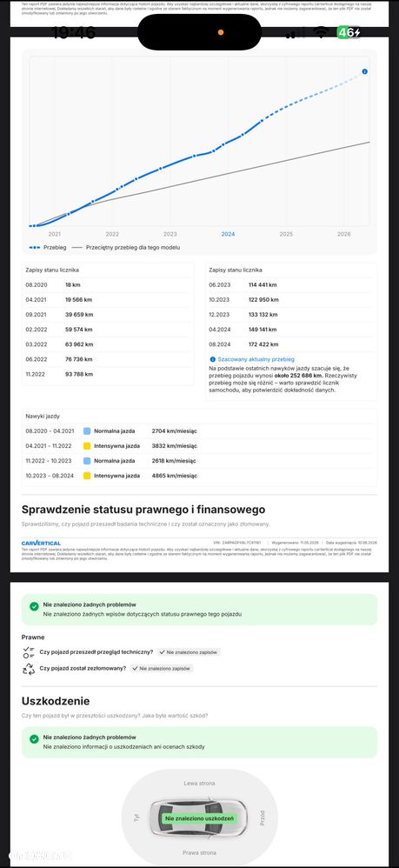Viewport: 399px width, 868px height.
Task: Tap the Wi-Fi icon in the status bar
Action: coord(320,32)
